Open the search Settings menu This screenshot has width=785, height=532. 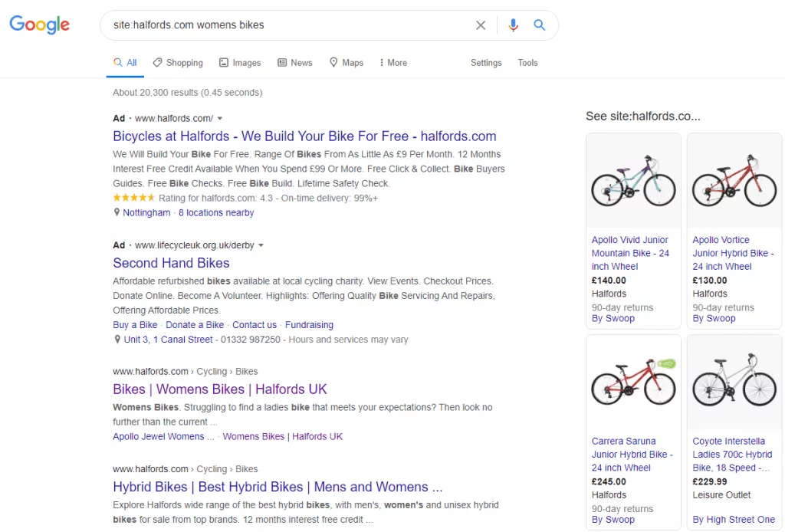[x=486, y=62]
